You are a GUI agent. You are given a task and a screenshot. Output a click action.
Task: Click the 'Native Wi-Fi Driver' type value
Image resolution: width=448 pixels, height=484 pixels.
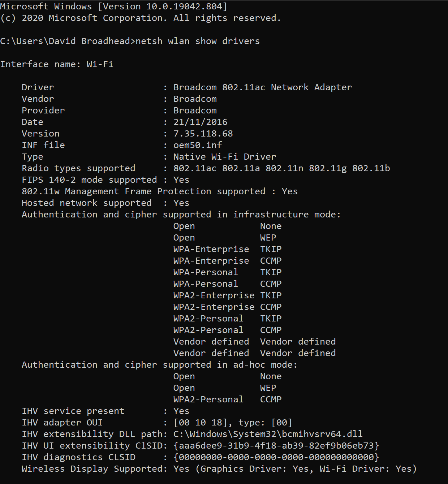pyautogui.click(x=224, y=157)
